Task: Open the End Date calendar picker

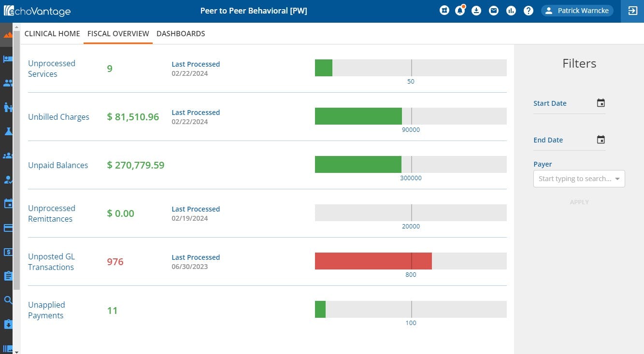Action: tap(601, 139)
